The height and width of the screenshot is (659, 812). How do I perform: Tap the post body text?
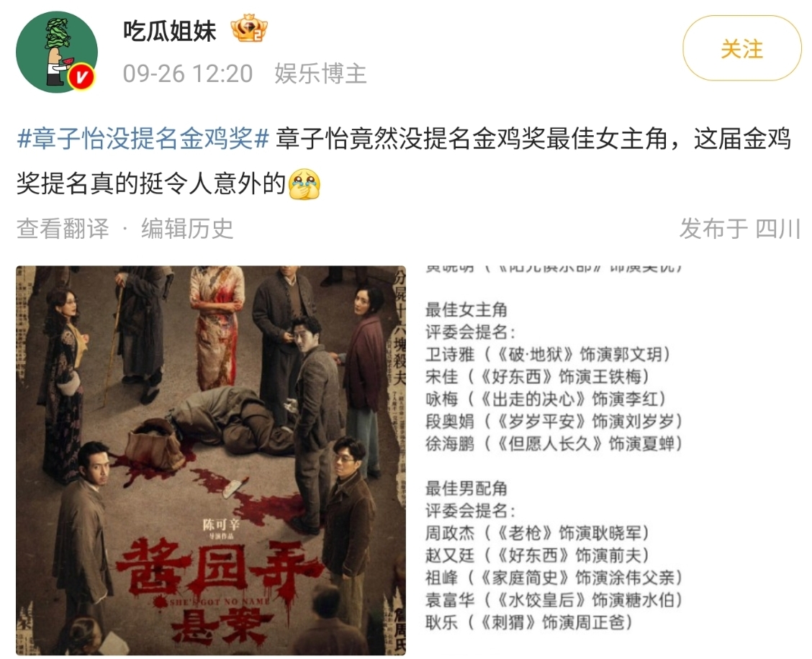tap(404, 161)
